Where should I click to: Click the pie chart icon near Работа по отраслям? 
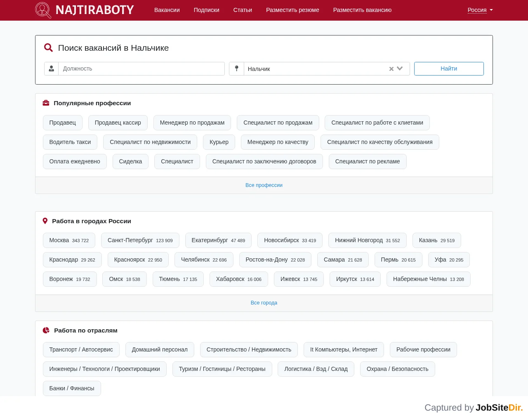click(x=46, y=330)
